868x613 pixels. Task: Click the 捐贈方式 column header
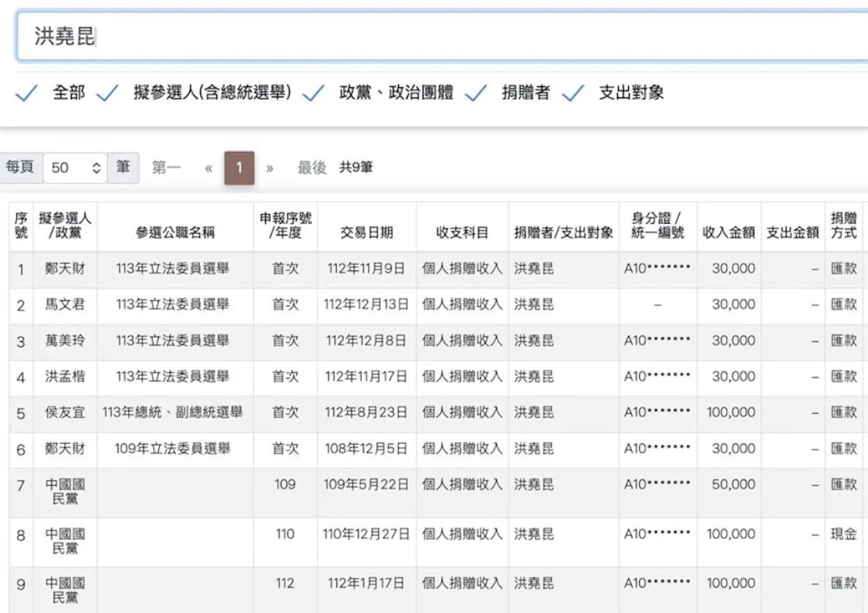[843, 226]
